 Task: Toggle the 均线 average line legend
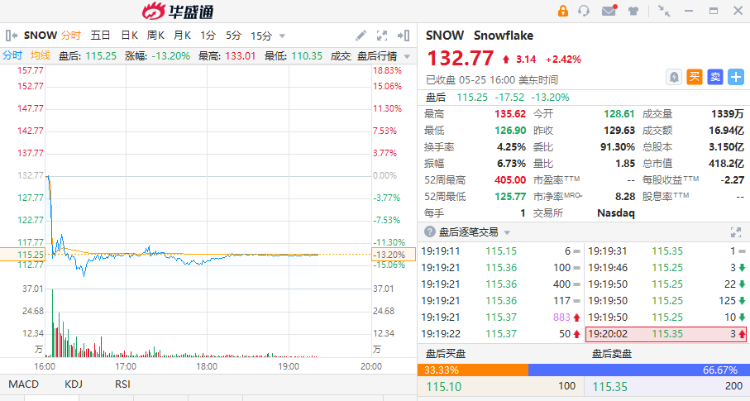click(40, 56)
